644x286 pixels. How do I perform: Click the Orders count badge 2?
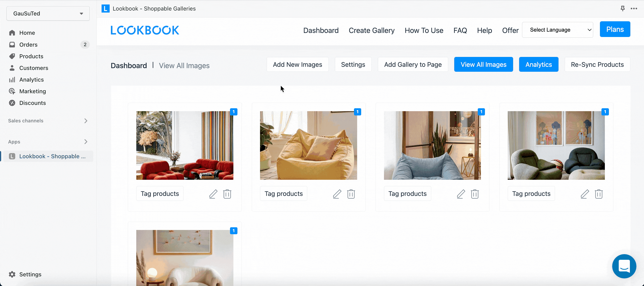(x=85, y=45)
